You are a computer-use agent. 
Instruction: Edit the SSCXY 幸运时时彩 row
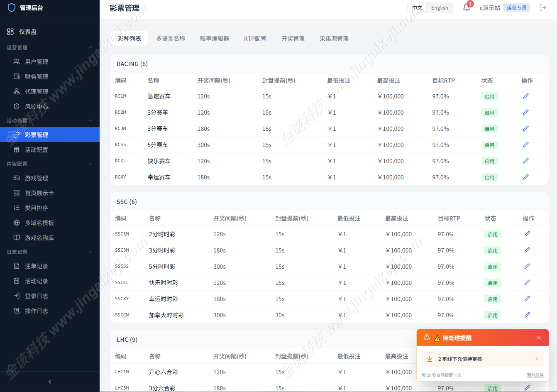point(527,299)
